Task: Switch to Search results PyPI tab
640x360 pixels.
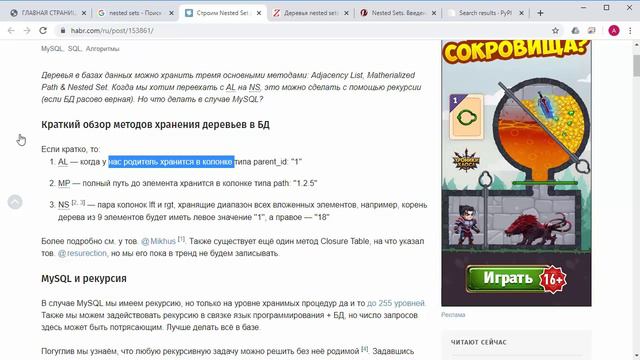Action: (x=485, y=13)
